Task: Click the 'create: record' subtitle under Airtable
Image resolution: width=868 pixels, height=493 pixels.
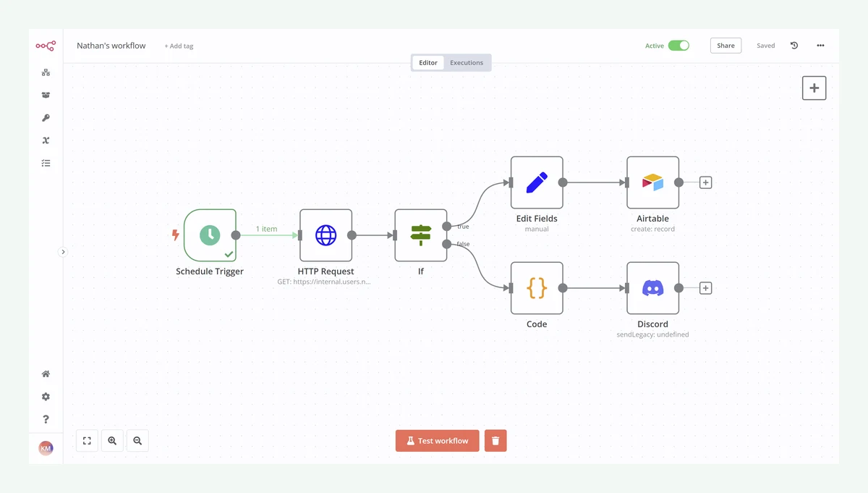Action: pos(653,229)
